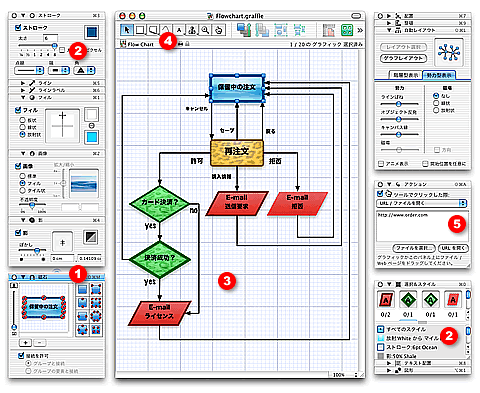Click the plus button in magnet panel
This screenshot has height=393, width=480.
click(26, 343)
